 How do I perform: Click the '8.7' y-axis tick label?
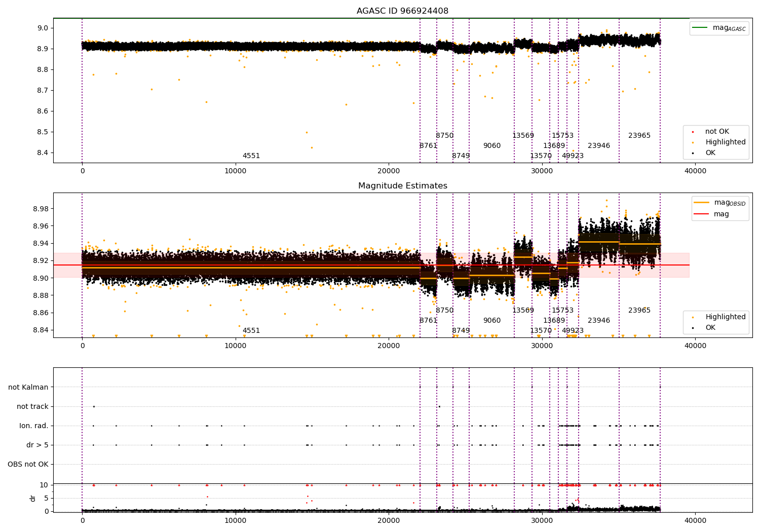pos(44,91)
